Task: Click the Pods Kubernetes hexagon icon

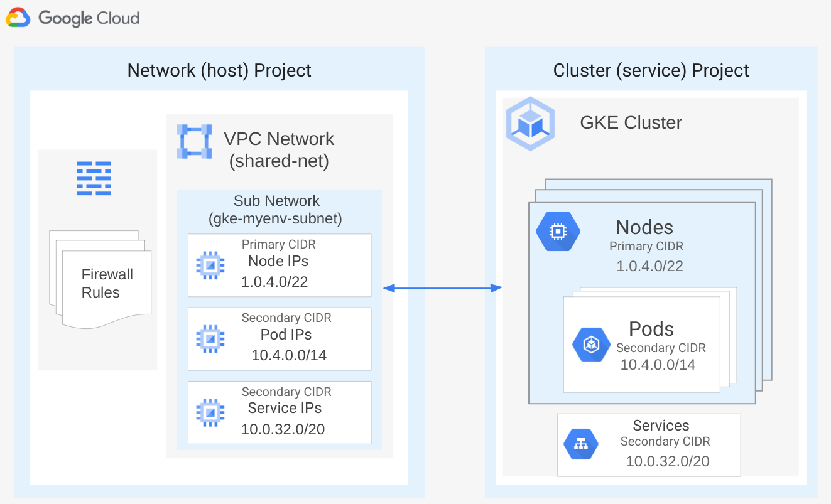Action: tap(590, 344)
